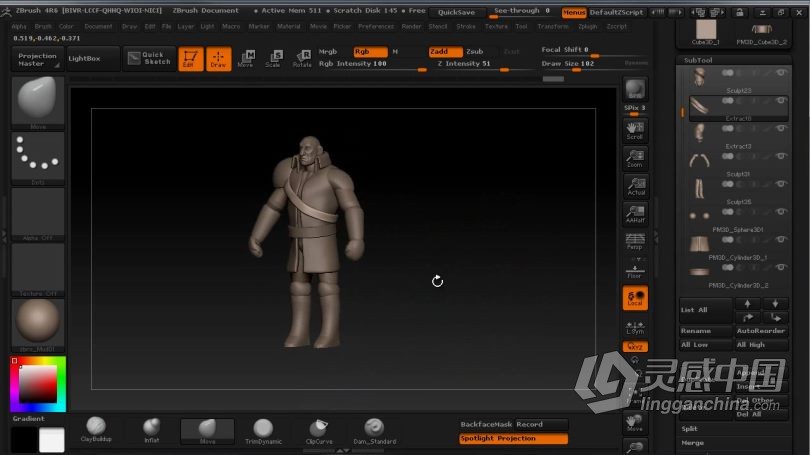
Task: Click the QuickSave button
Action: tap(457, 12)
